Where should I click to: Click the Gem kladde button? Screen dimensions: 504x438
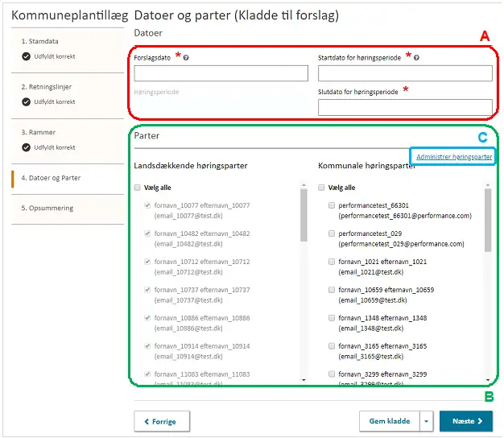pyautogui.click(x=390, y=421)
